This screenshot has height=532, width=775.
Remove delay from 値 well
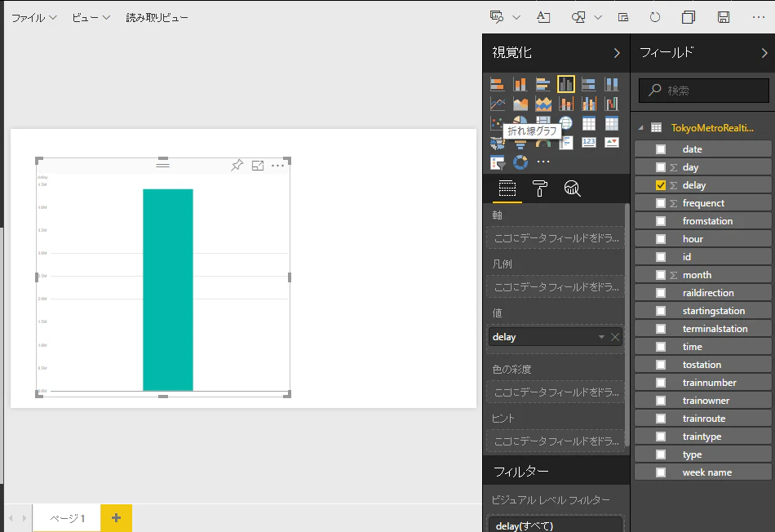pyautogui.click(x=615, y=337)
